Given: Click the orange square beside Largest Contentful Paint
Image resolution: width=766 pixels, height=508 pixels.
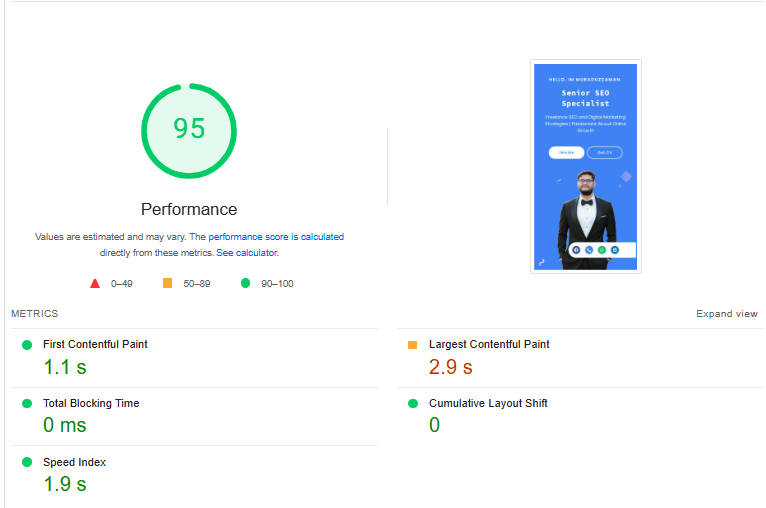Looking at the screenshot, I should pos(412,345).
